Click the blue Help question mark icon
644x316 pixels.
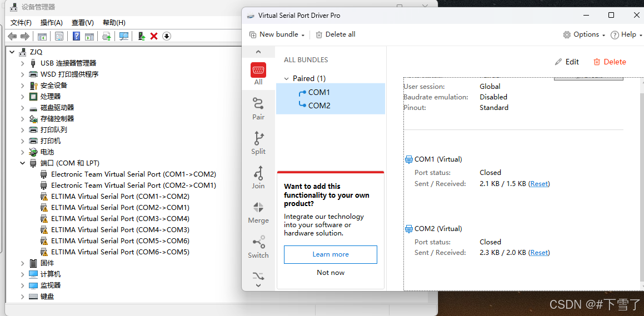point(76,36)
